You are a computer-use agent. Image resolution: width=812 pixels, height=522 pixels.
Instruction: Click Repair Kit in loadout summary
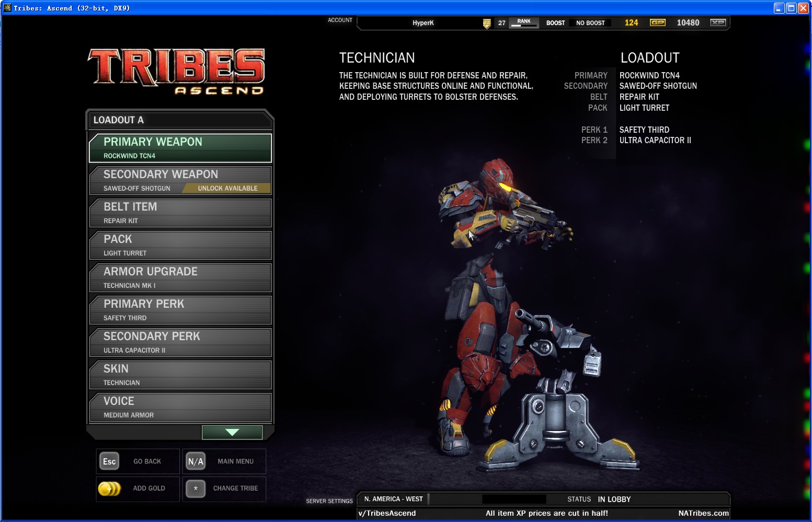pyautogui.click(x=639, y=97)
